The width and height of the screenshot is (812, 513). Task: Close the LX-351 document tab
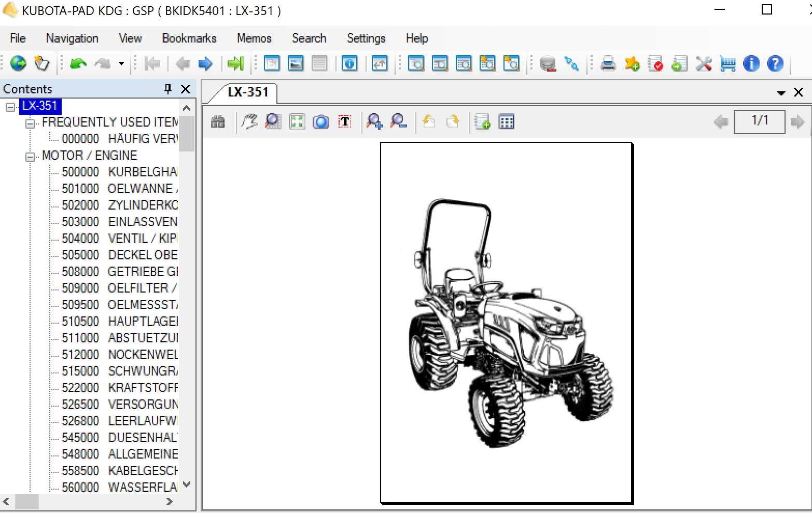click(799, 92)
